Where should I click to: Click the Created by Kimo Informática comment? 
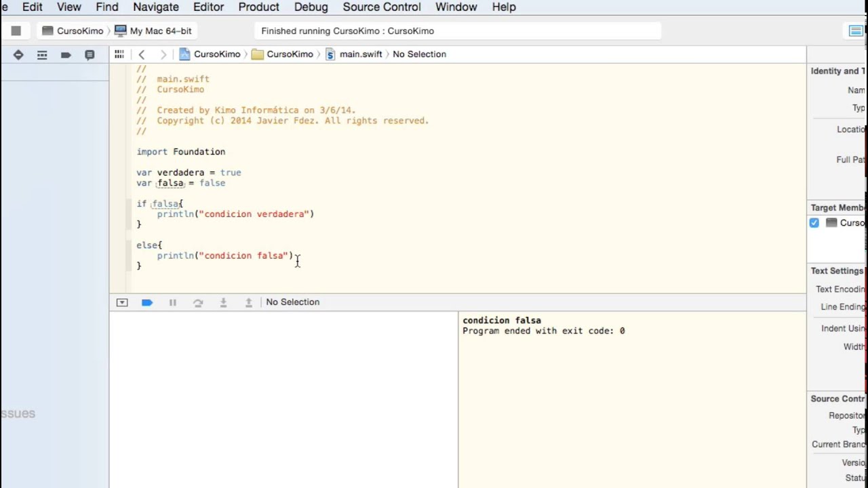point(246,110)
